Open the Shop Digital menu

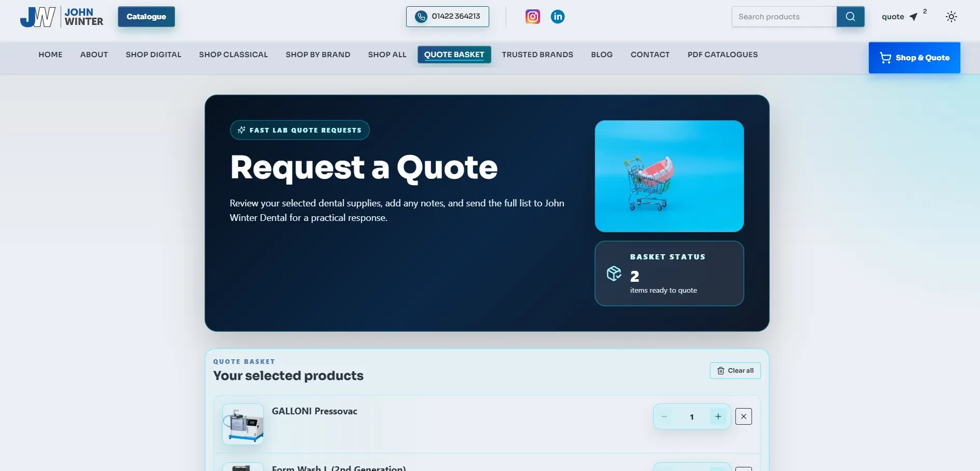click(x=153, y=55)
